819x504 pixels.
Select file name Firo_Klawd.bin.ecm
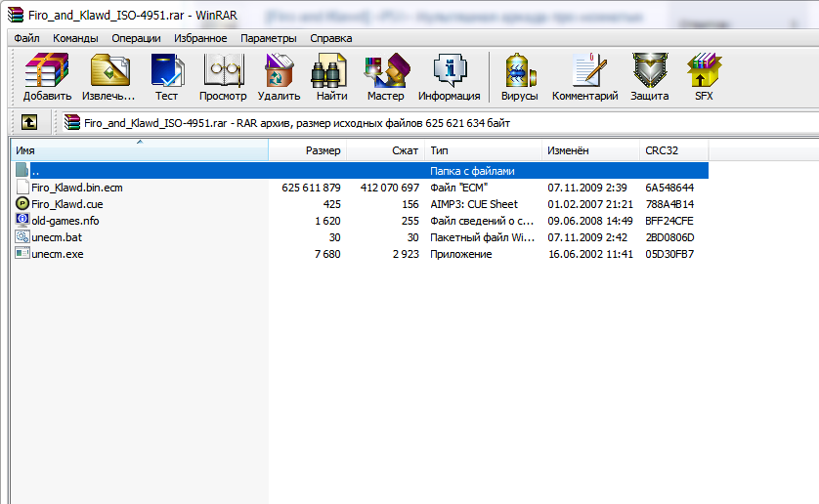(77, 188)
